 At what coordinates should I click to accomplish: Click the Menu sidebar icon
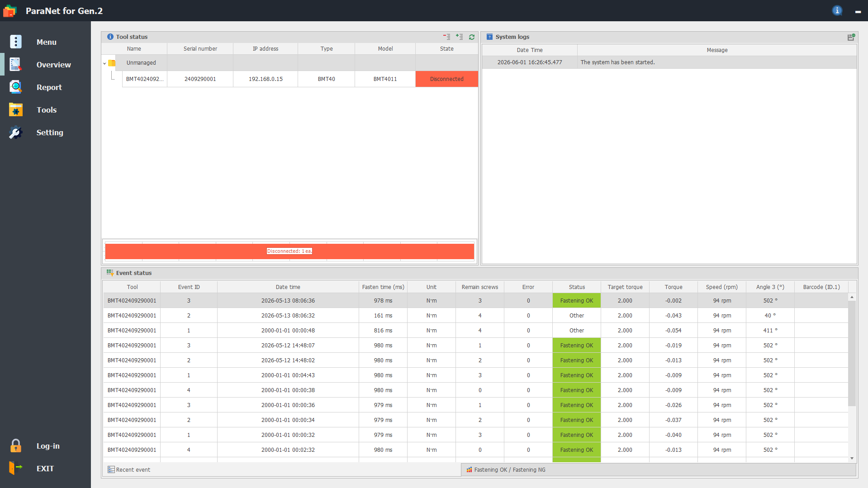pos(16,42)
